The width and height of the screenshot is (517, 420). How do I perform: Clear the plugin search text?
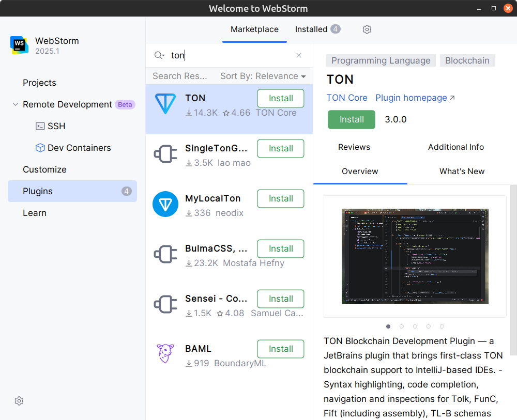(x=299, y=55)
